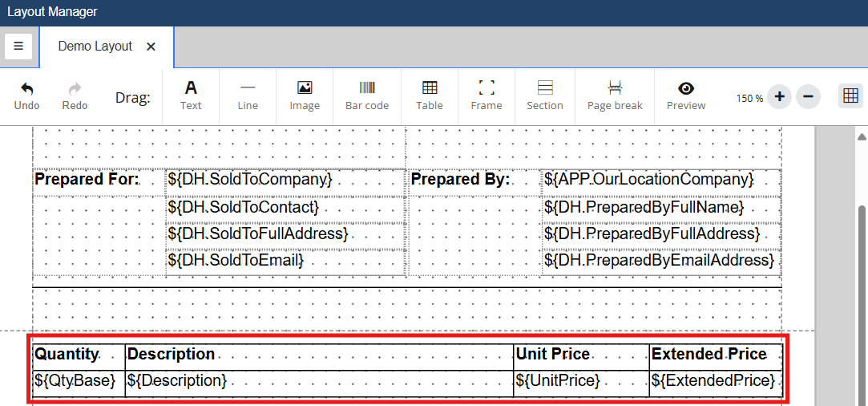Image resolution: width=868 pixels, height=406 pixels.
Task: Close the Demo Layout tab
Action: tap(151, 47)
